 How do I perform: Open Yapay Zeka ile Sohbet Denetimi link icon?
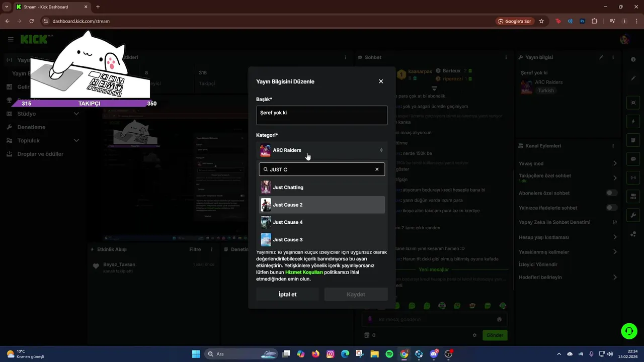pyautogui.click(x=615, y=222)
